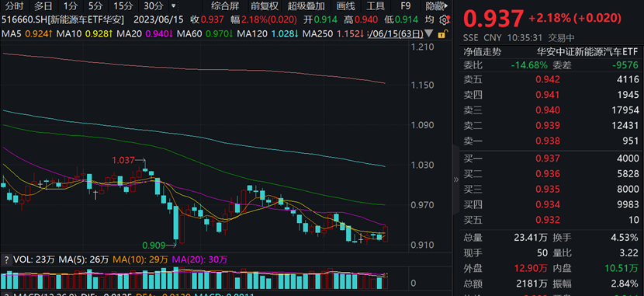
Task: Toggle the orange lock icon
Action: [443, 33]
